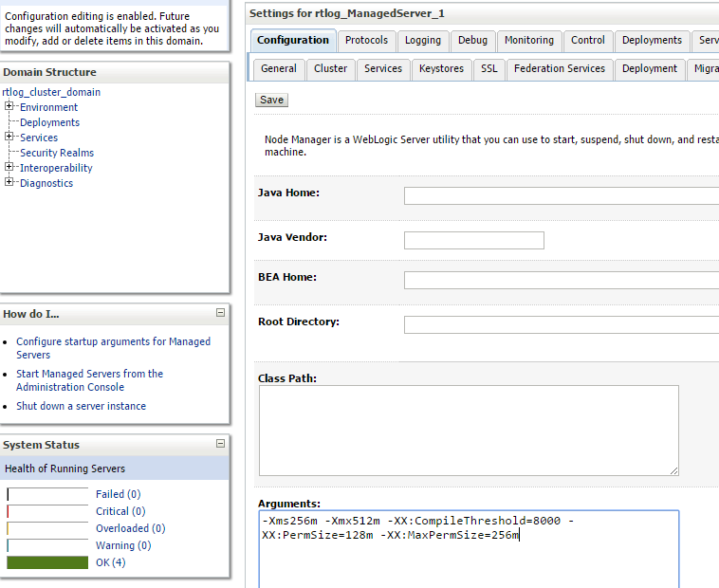Collapse the System Status panel
Viewport: 719px width, 588px height.
tap(221, 444)
